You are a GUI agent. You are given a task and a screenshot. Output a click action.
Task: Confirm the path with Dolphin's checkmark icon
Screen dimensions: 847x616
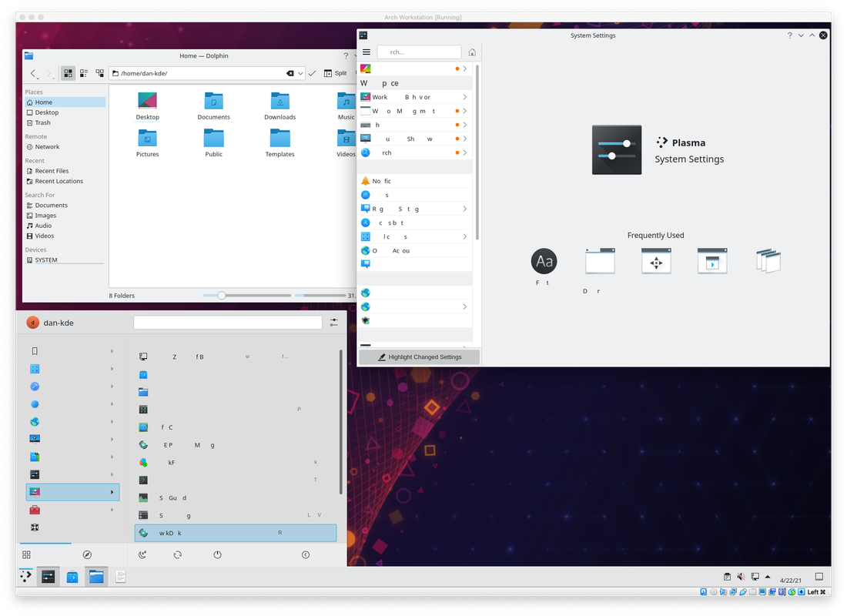(312, 73)
